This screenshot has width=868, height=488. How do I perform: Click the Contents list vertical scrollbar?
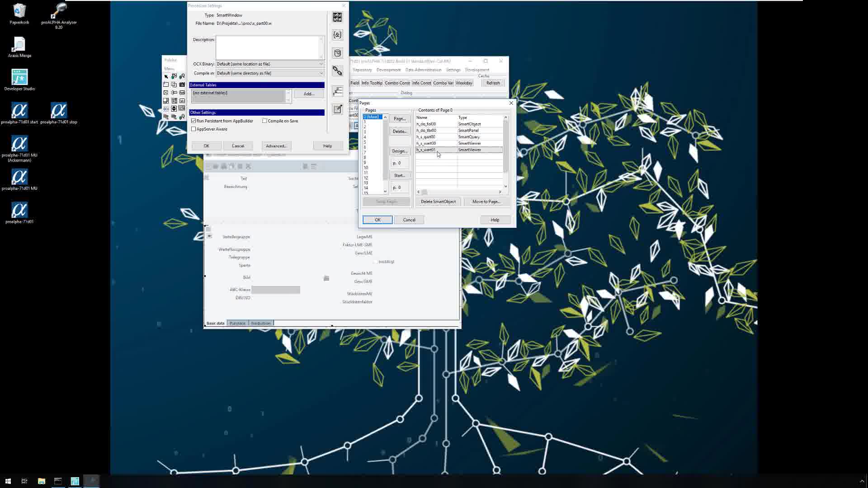pos(505,152)
